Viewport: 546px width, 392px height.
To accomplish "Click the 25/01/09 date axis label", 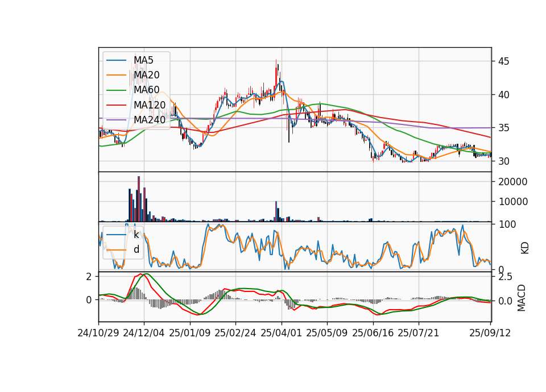I will point(190,333).
